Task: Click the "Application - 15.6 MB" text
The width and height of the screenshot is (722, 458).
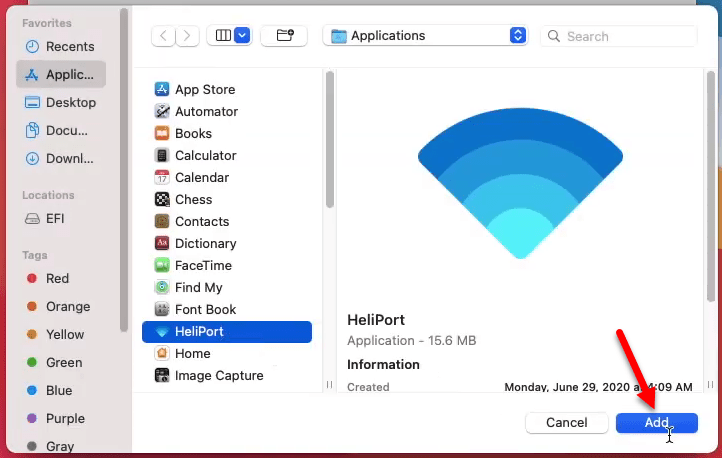Action: 412,341
